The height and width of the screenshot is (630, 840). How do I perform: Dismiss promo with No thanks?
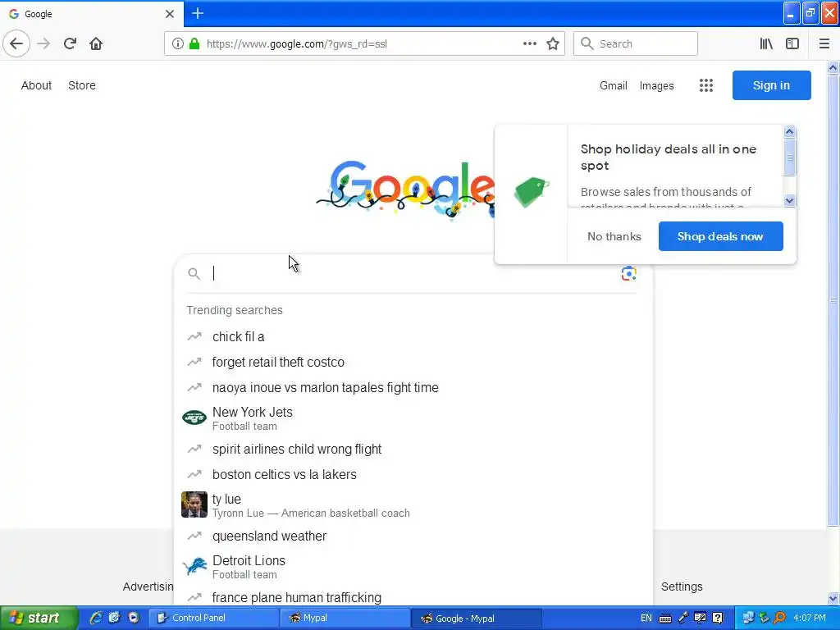(614, 236)
